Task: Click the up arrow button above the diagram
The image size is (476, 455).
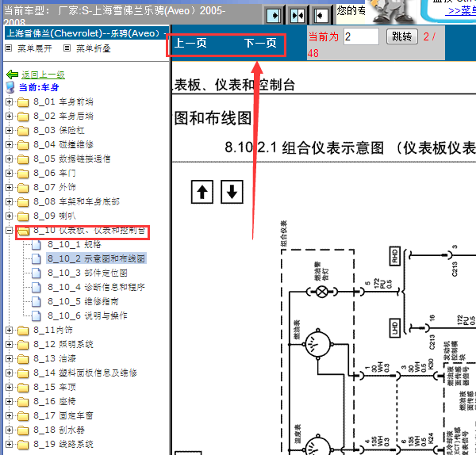Action: 202,192
